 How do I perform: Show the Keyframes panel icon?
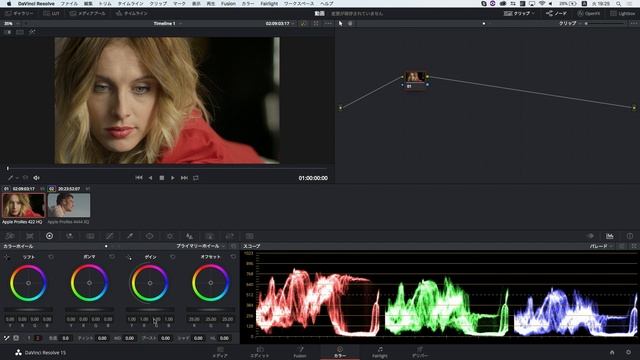590,236
